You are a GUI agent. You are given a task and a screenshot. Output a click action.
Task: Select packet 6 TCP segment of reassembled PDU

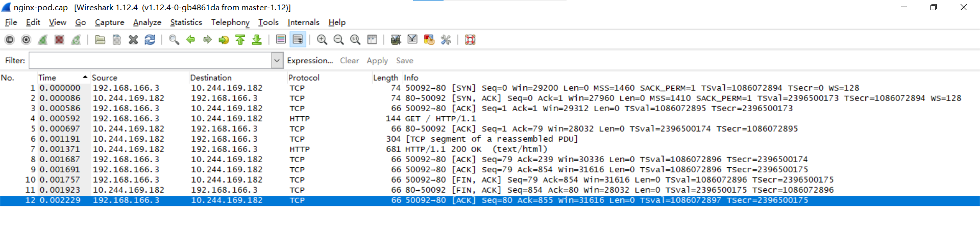490,139
